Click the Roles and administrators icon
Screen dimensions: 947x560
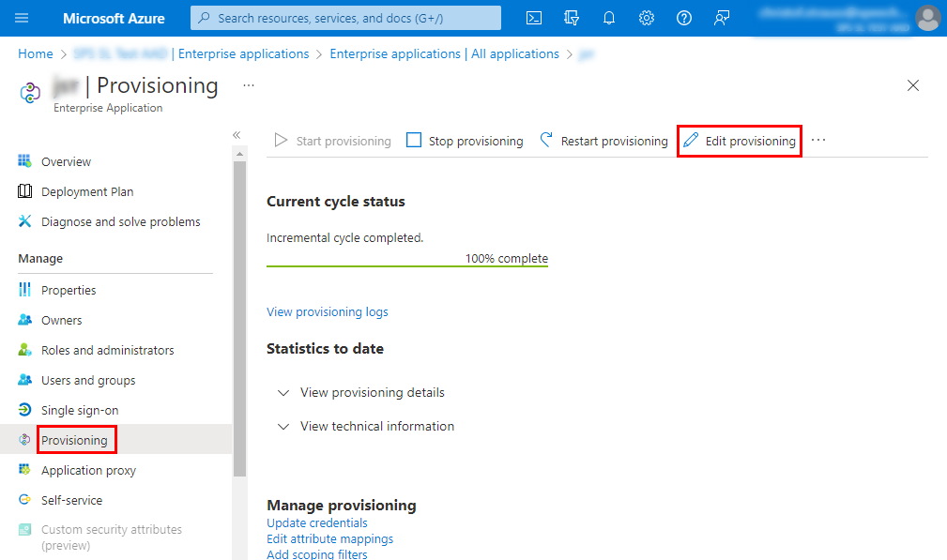pos(24,350)
